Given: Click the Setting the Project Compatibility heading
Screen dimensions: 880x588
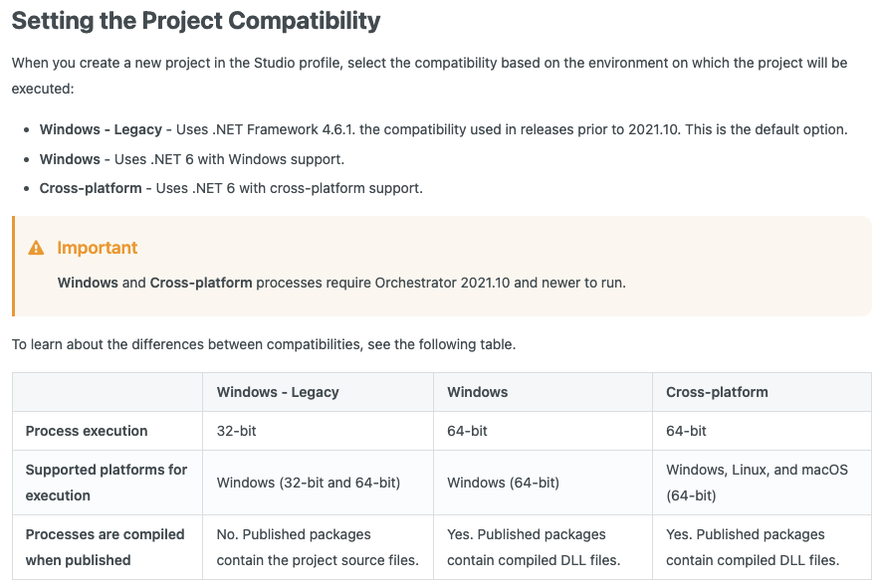Looking at the screenshot, I should point(196,20).
